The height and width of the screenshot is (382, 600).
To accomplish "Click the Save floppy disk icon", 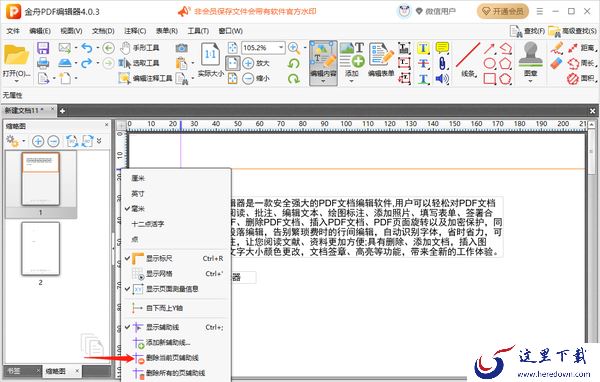I will point(43,48).
